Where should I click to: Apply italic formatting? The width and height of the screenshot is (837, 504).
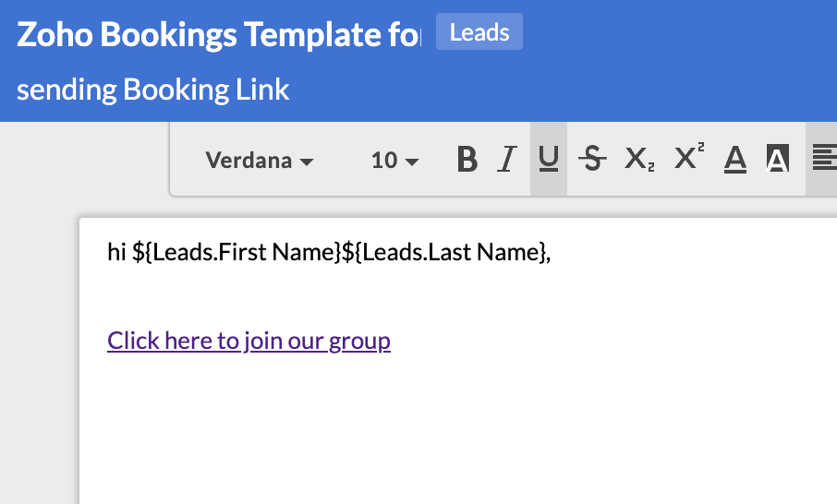(x=507, y=159)
